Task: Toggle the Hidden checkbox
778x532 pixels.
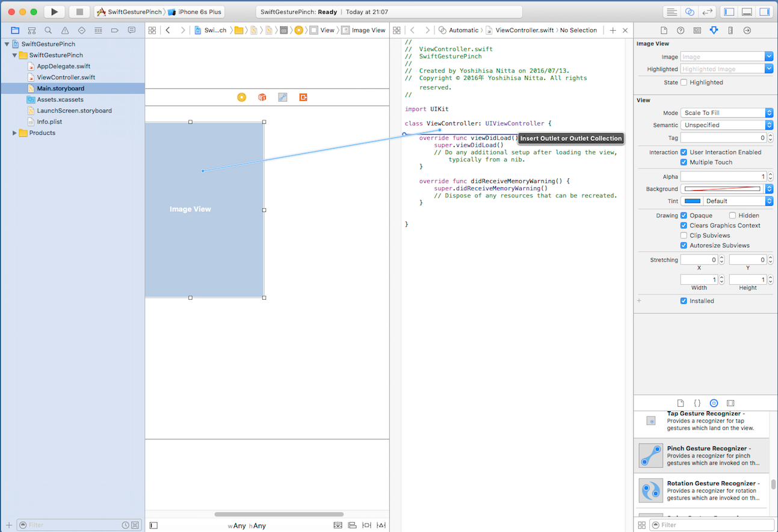Action: pyautogui.click(x=732, y=215)
